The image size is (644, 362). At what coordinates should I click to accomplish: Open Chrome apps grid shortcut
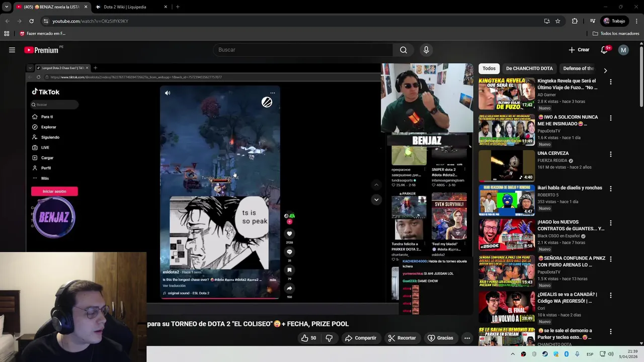(7, 34)
